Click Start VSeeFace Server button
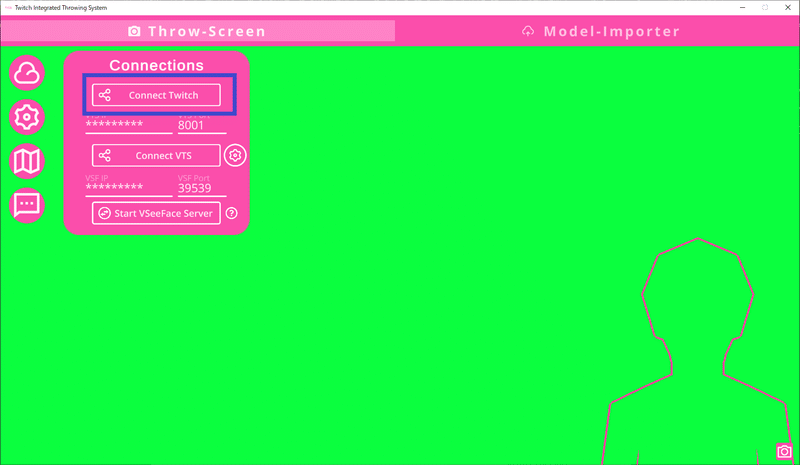This screenshot has height=465, width=800. click(x=156, y=213)
